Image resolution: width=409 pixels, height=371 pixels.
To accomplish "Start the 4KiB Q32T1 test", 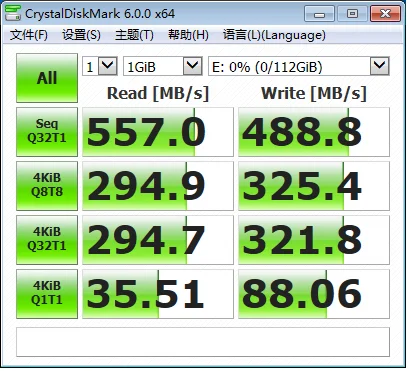I will 47,240.
